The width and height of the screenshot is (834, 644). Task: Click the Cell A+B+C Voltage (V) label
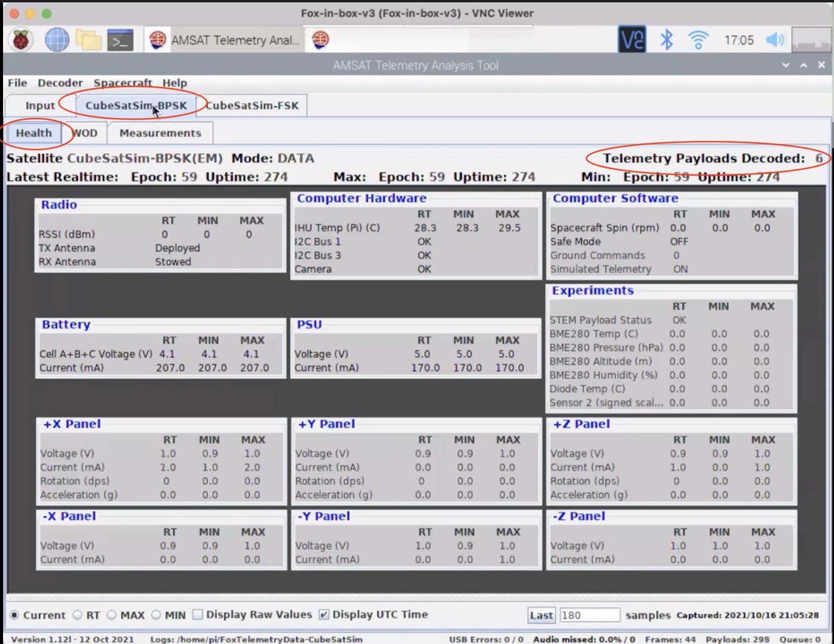pyautogui.click(x=96, y=354)
